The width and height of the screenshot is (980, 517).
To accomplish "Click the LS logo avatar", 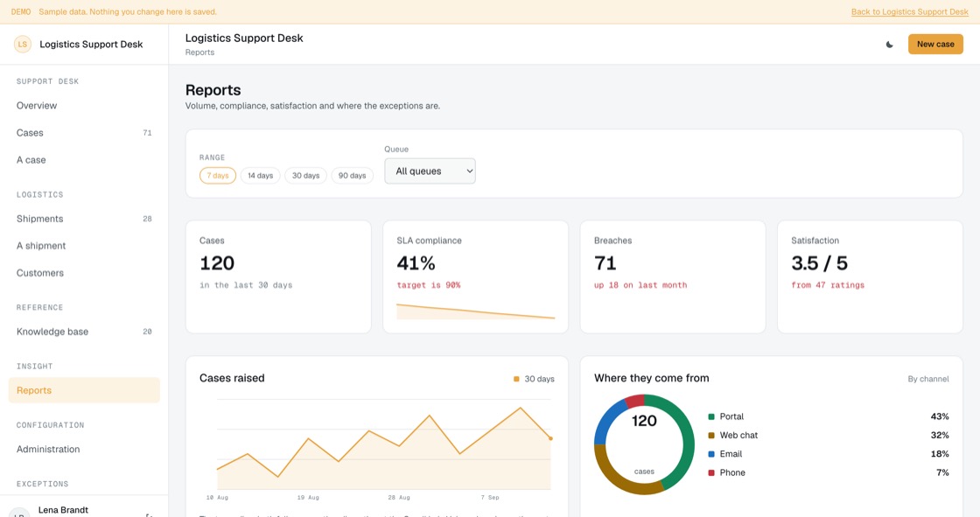I will (x=23, y=44).
